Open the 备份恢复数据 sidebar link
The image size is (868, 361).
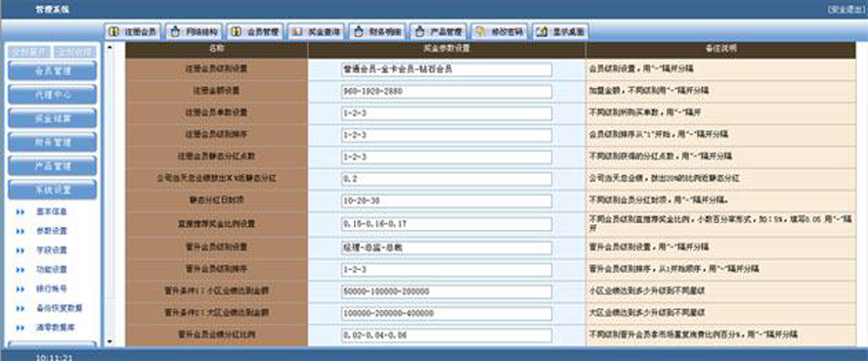pos(60,308)
